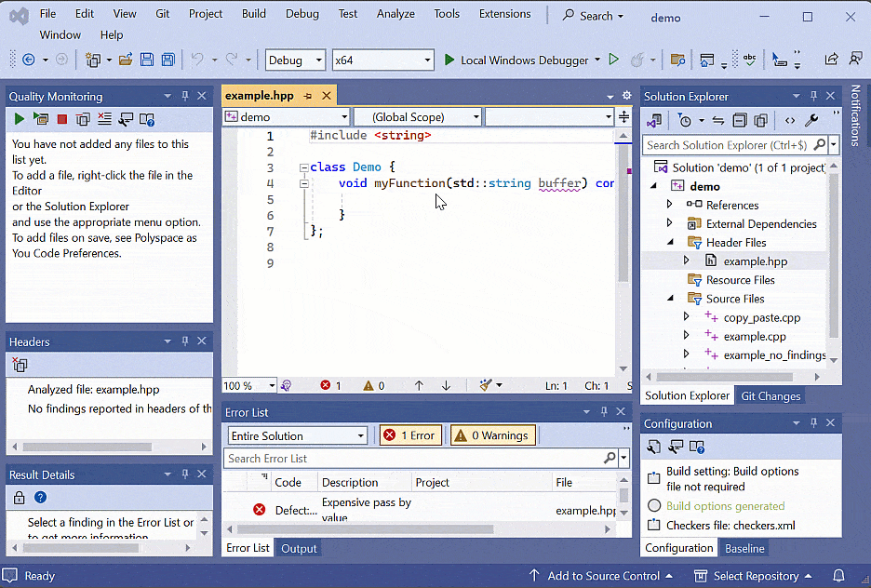Click the Search Solution Explorer input field
This screenshot has height=588, width=871.
point(726,144)
